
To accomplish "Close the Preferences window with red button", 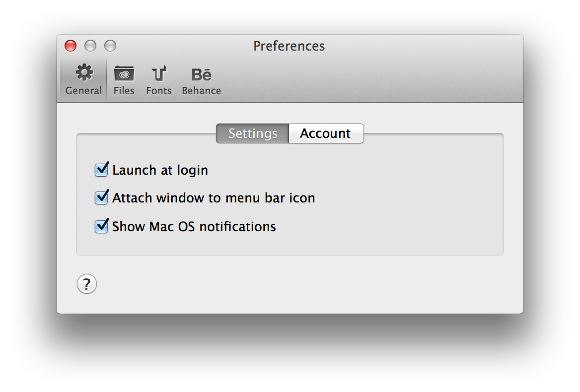I will click(71, 46).
